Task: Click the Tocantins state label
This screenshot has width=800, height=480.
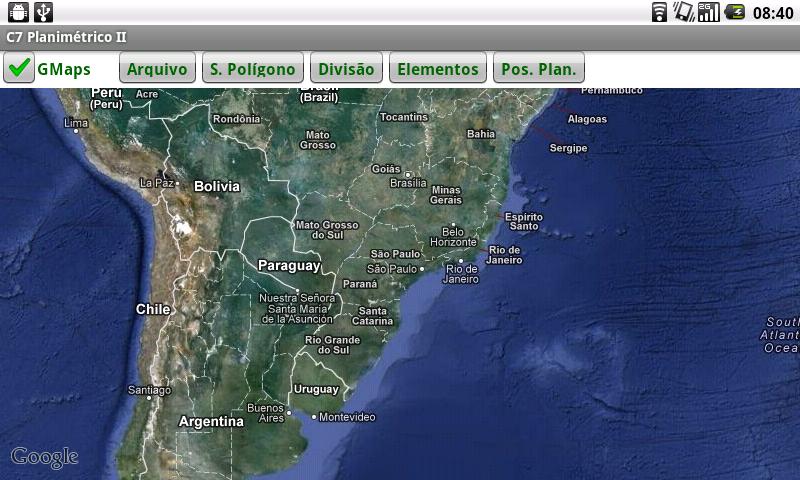Action: coord(404,117)
